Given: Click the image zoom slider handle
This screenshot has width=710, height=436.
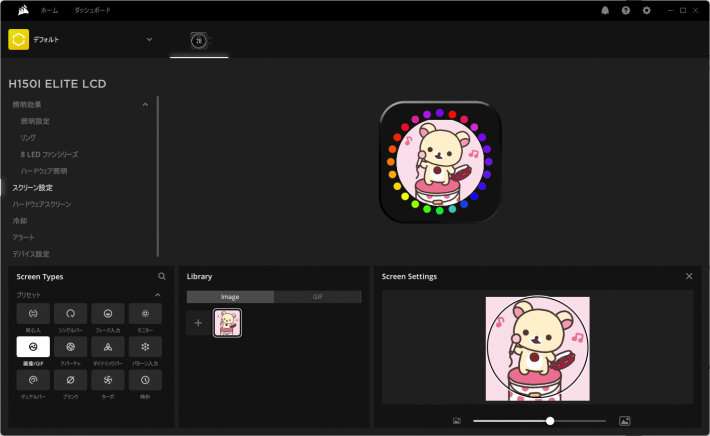Looking at the screenshot, I should coord(550,421).
